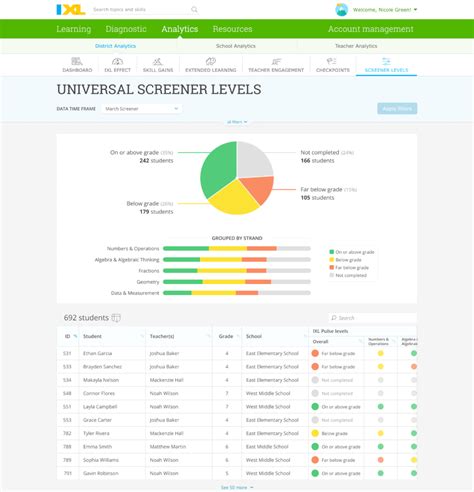Click the IXL logo
Image resolution: width=474 pixels, height=492 pixels.
tap(71, 9)
